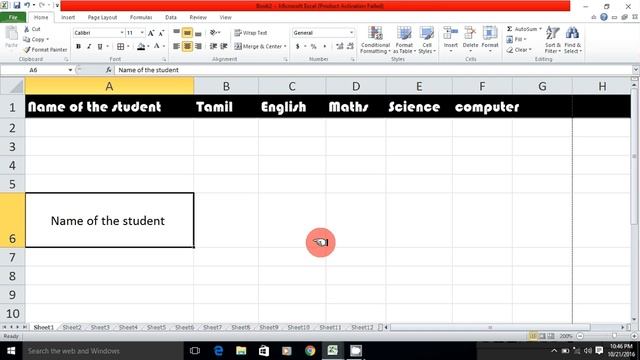Open Find & Select dropdown

(x=572, y=40)
